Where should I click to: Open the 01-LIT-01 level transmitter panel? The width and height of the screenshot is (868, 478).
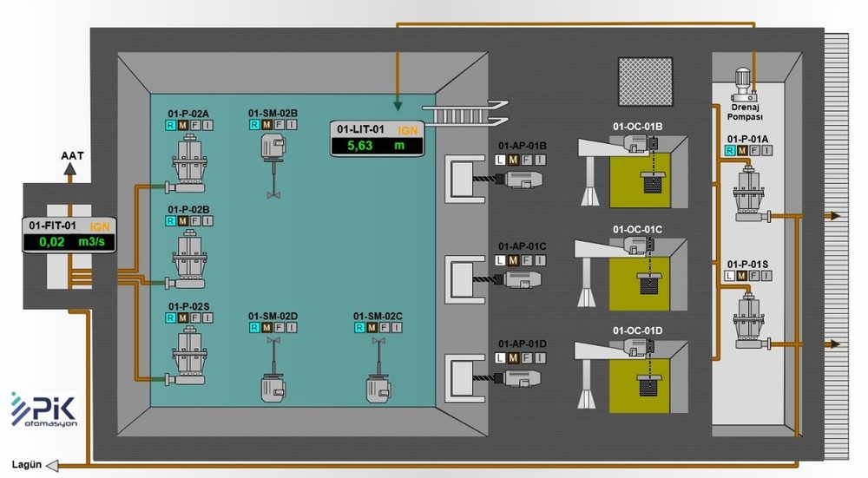pos(377,138)
